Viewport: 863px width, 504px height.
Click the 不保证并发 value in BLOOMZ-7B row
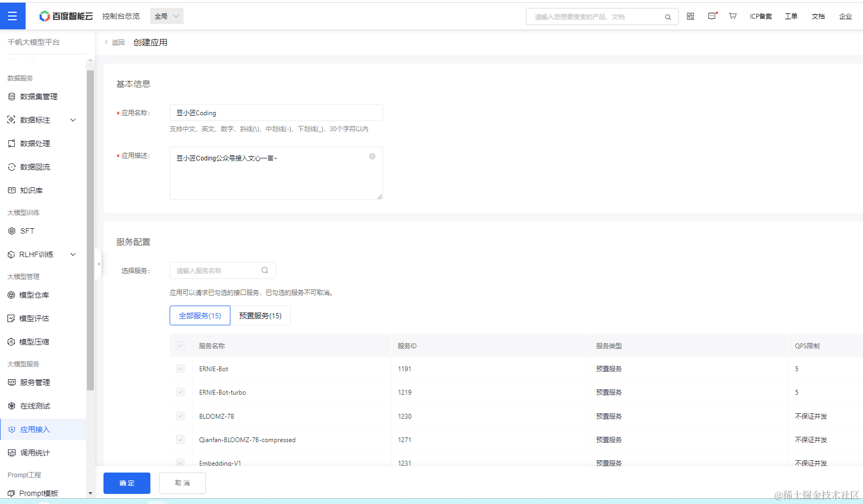click(811, 416)
